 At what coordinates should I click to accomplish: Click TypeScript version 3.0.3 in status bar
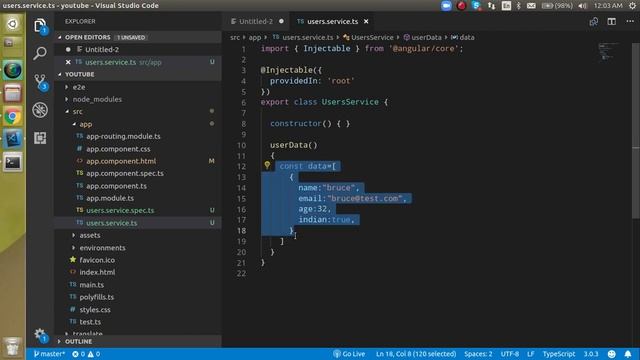(591, 354)
